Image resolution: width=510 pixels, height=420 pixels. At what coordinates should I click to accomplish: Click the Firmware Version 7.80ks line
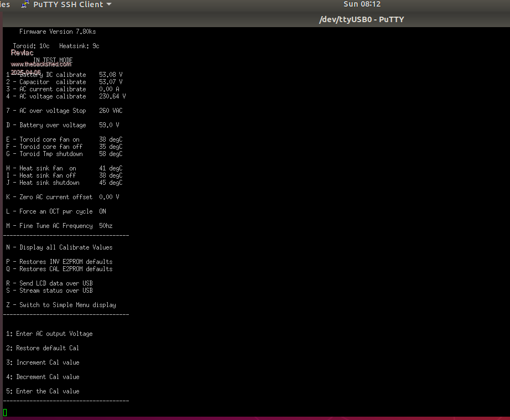[58, 32]
